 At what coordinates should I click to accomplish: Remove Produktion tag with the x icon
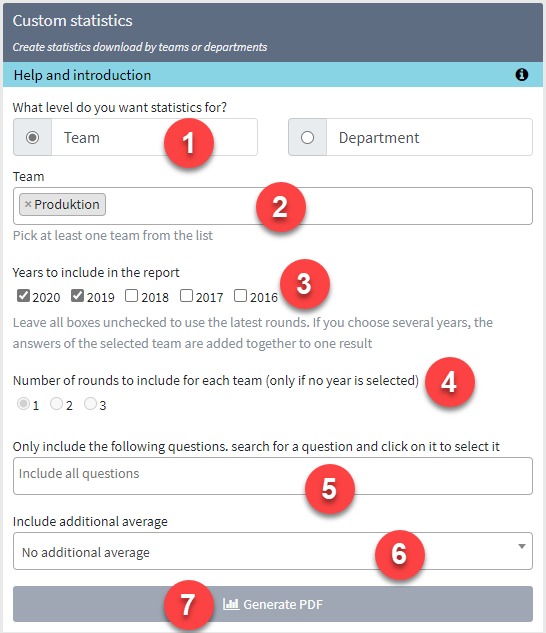(28, 204)
